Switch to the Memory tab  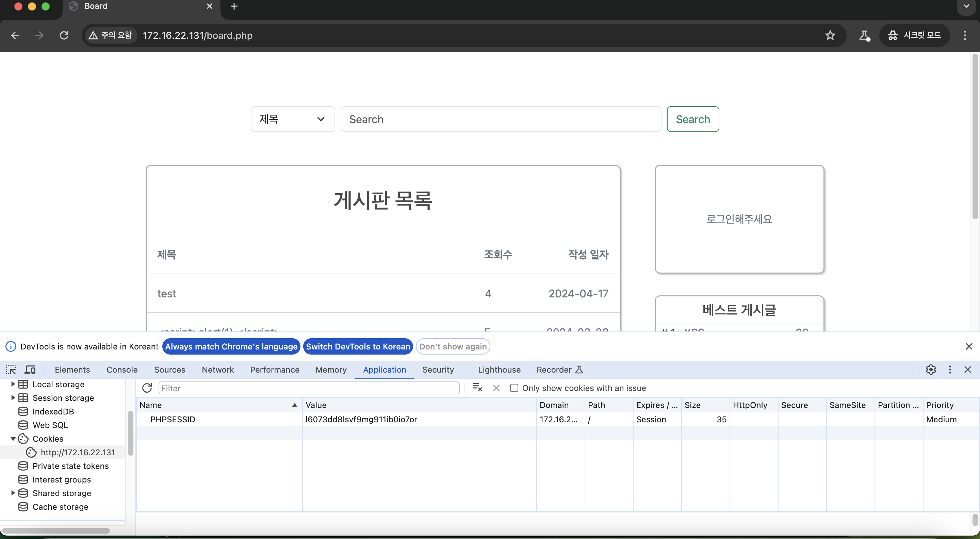(x=331, y=370)
